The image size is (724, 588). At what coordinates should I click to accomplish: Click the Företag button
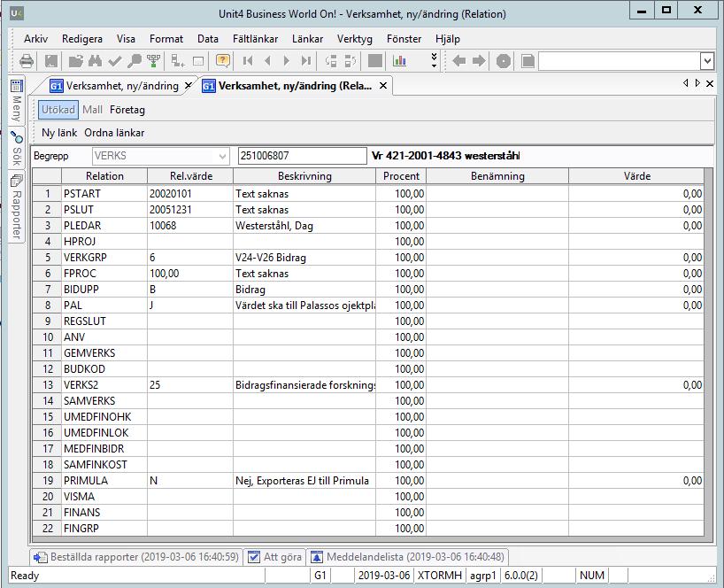point(127,110)
